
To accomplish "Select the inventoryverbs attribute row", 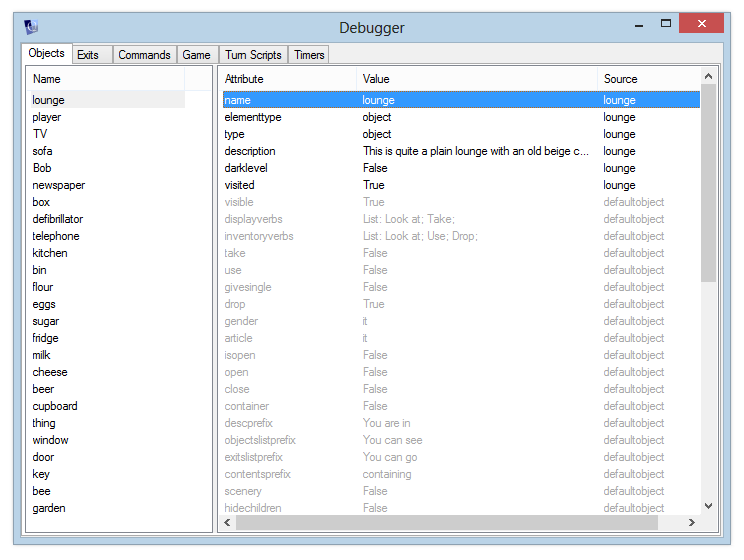I will click(x=461, y=236).
